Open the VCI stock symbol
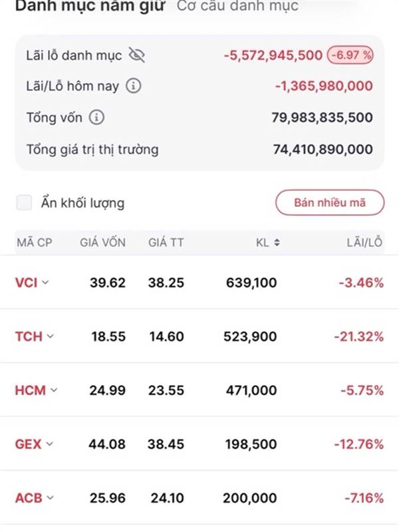Viewport: 399px width, 532px height. [26, 283]
